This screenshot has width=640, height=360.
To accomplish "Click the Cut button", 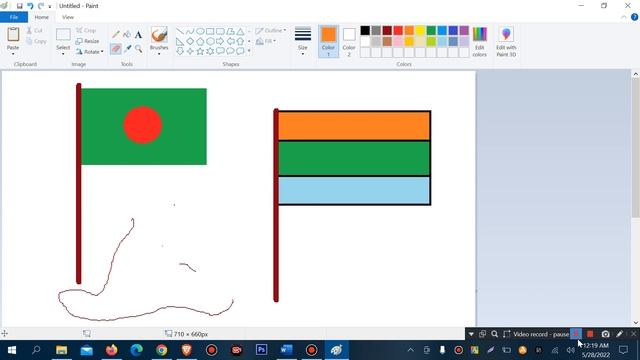I will pos(35,31).
